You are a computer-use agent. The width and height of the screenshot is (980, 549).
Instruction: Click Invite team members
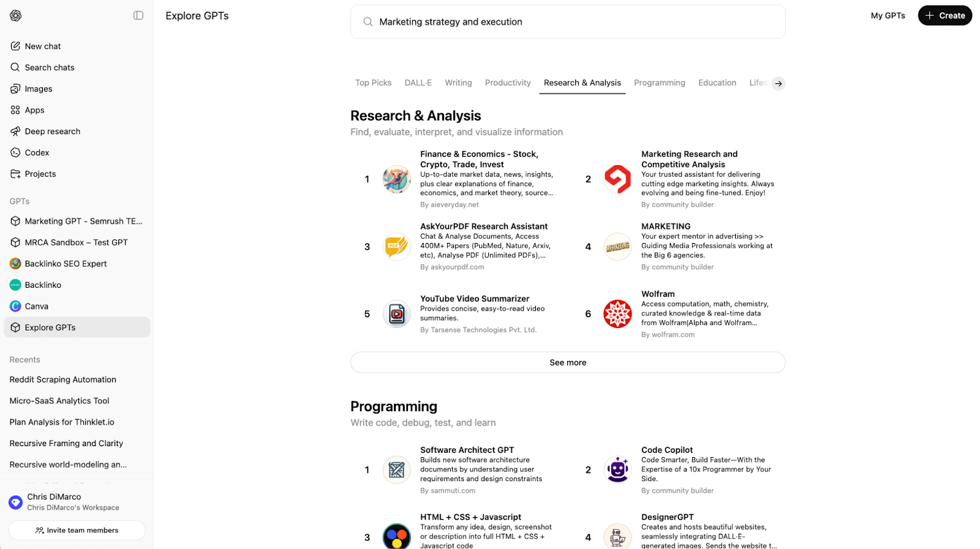pos(77,530)
